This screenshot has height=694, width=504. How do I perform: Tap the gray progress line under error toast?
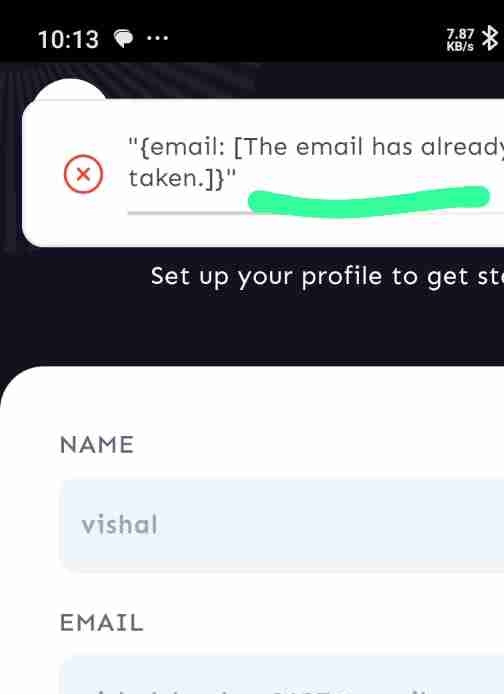[188, 213]
